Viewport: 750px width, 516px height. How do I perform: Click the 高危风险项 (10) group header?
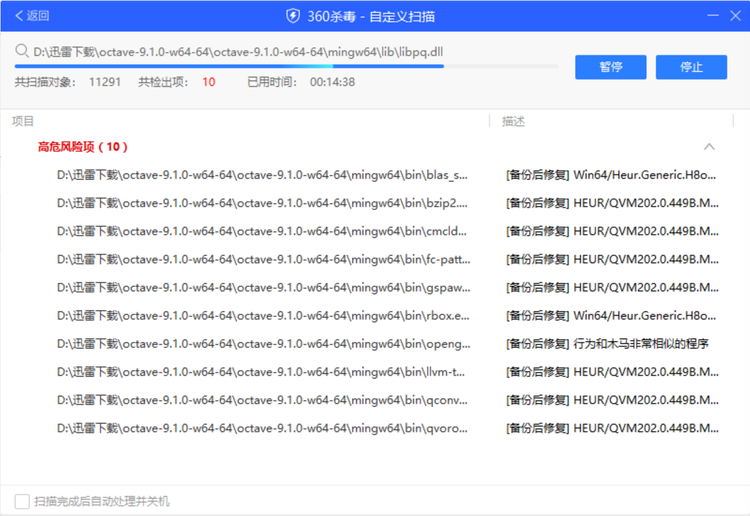(83, 147)
